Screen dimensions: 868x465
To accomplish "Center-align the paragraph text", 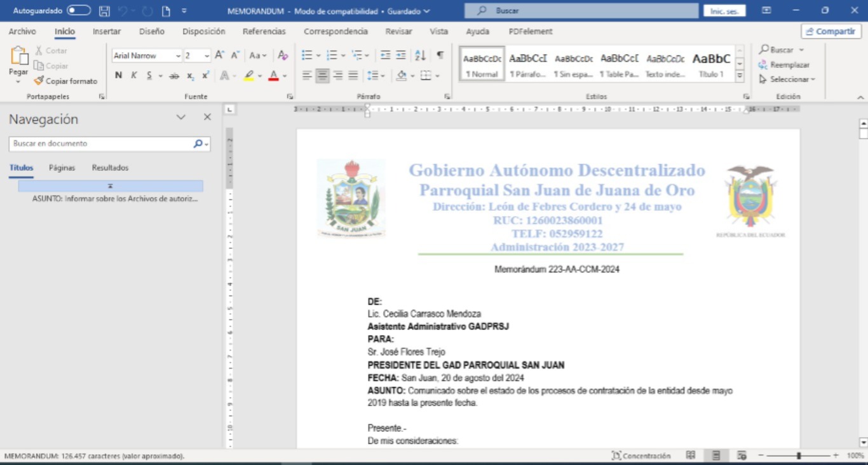I will coord(323,75).
